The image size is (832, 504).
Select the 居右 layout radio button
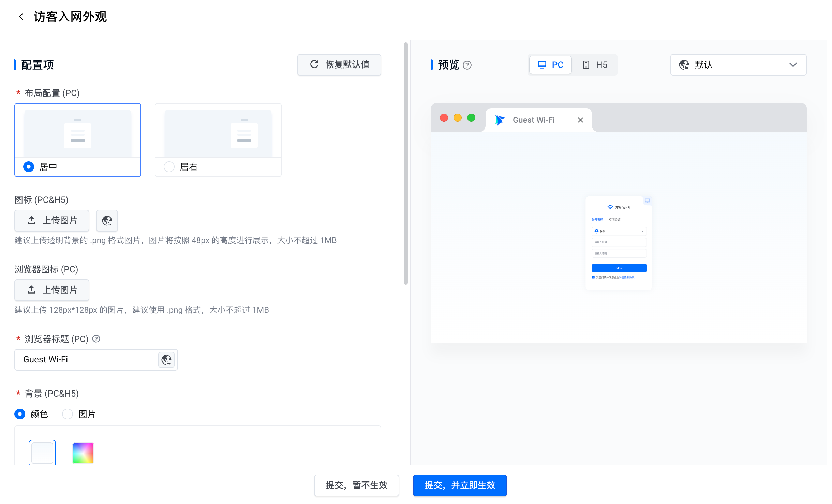(x=169, y=167)
